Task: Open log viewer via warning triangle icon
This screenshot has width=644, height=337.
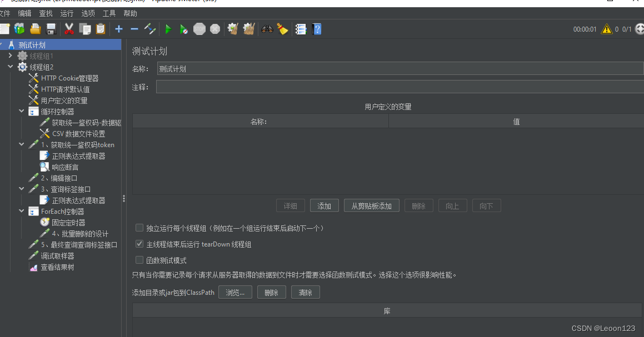Action: click(x=607, y=29)
